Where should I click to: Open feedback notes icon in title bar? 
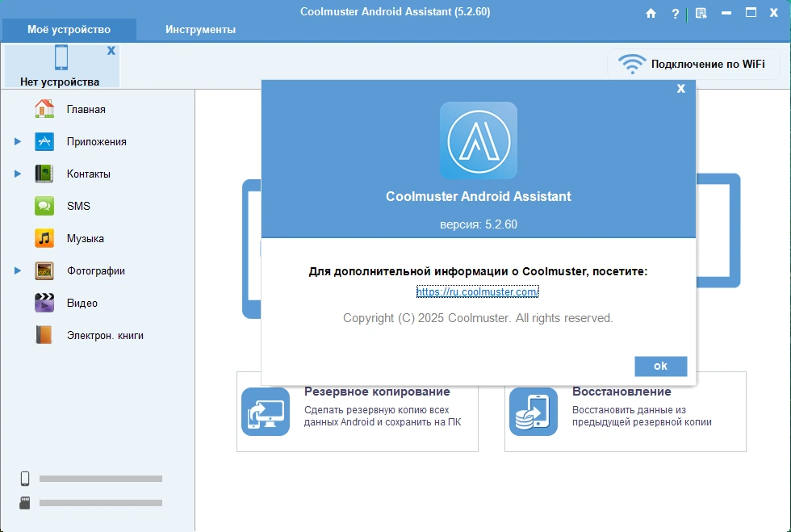pyautogui.click(x=701, y=13)
